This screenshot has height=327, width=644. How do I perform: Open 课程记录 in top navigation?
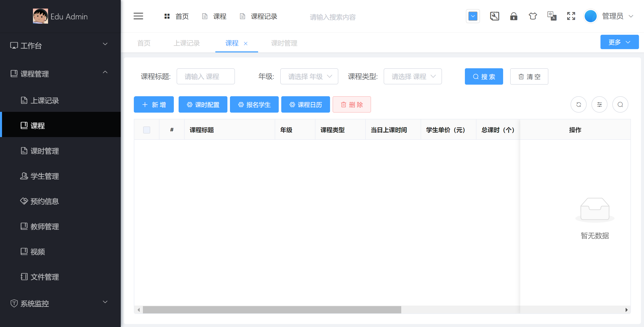click(x=258, y=16)
